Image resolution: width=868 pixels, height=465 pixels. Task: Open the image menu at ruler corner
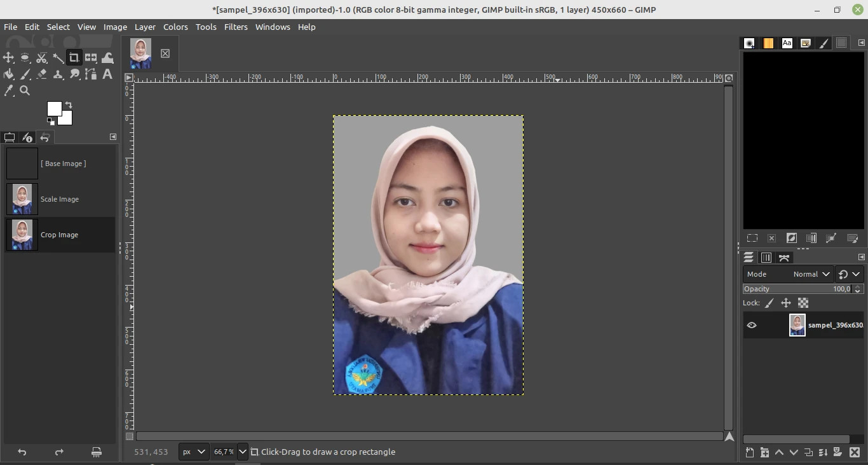tap(129, 78)
